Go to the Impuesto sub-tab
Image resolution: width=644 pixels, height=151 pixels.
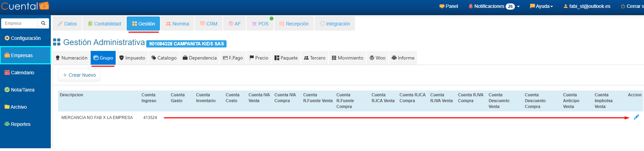(132, 58)
